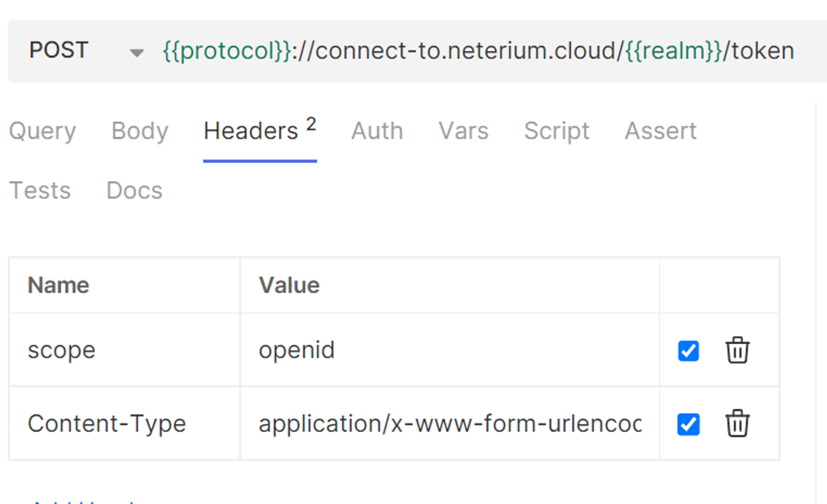Switch to the Query tab
Viewport: 827px width, 504px height.
(x=43, y=131)
